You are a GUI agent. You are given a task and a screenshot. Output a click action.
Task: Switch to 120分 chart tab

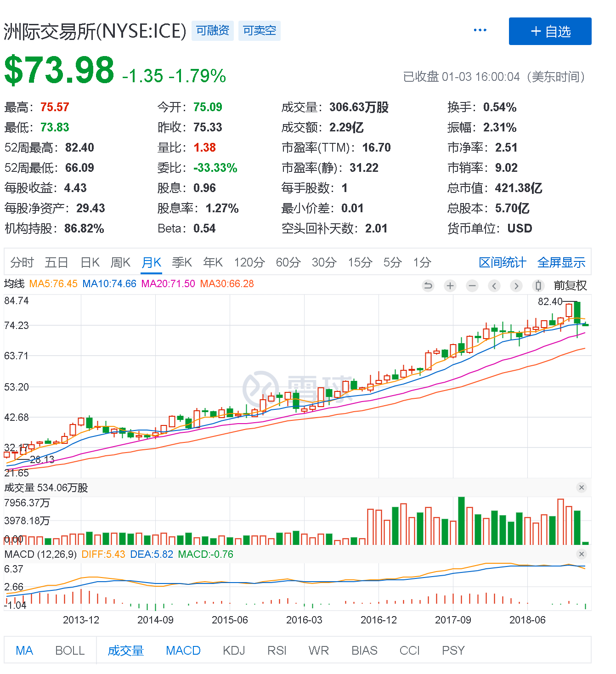(249, 262)
